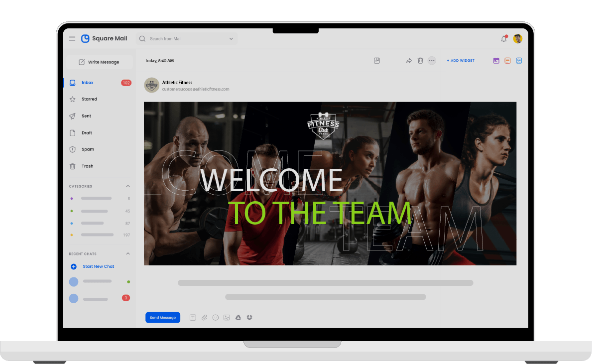Click the customersuccess@athleticfitness.com address
This screenshot has height=364, width=601.
click(x=196, y=89)
